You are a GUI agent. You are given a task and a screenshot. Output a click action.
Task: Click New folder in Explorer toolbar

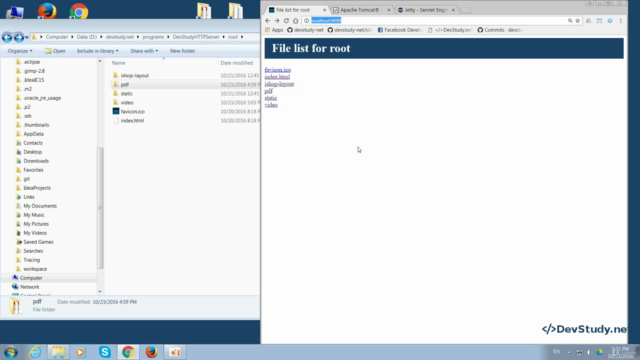point(182,51)
